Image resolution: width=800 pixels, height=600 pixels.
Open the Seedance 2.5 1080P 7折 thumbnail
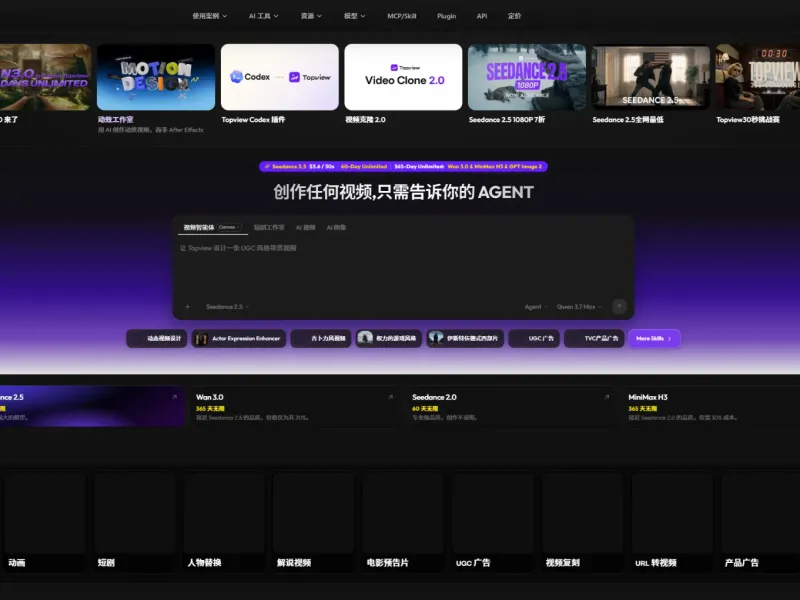(527, 77)
